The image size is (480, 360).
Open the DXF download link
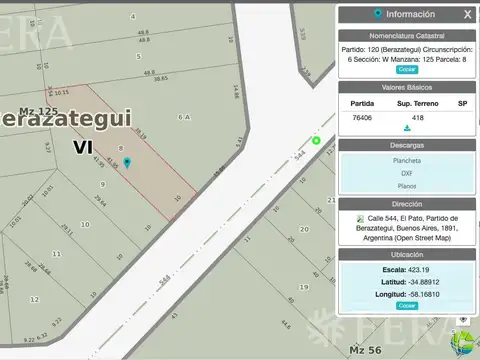coord(407,173)
